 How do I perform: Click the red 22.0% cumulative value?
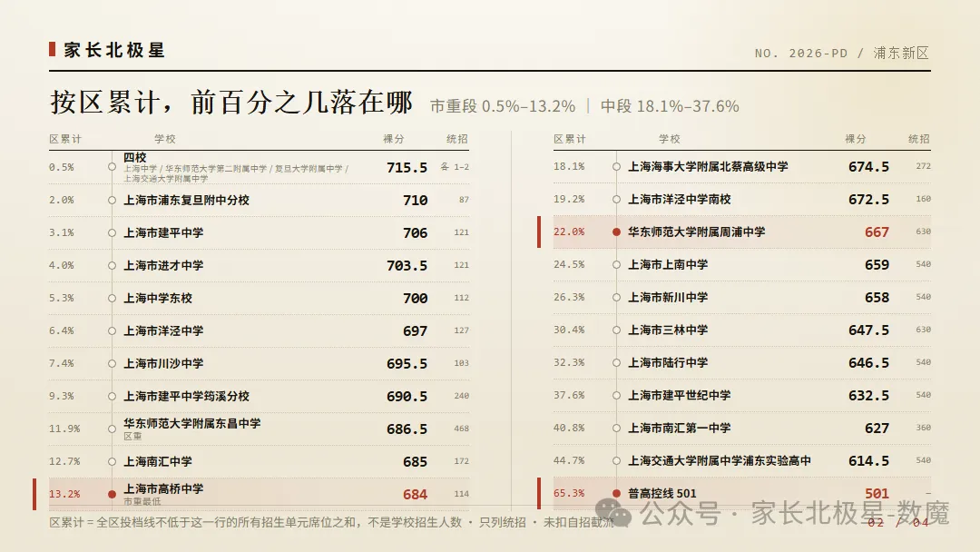point(569,232)
